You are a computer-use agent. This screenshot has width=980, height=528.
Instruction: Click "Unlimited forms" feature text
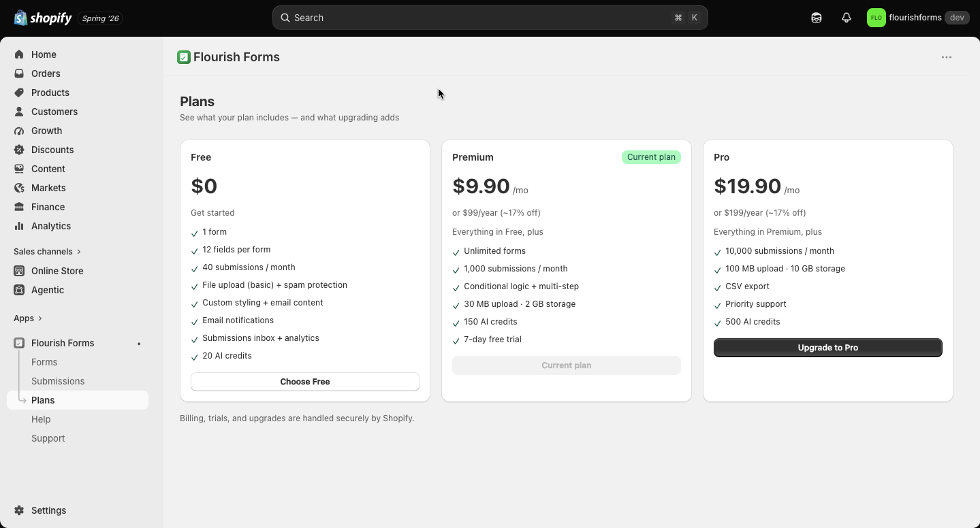[x=494, y=251]
